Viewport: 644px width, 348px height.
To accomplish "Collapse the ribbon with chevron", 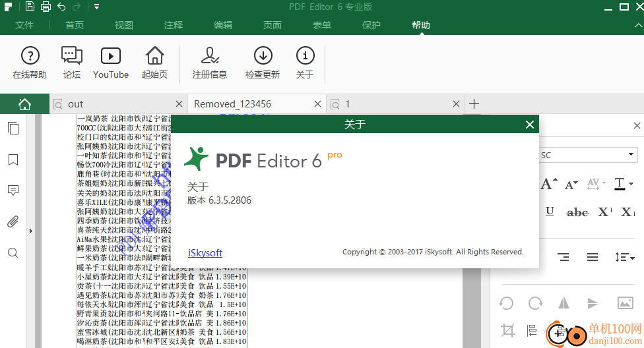I will click(639, 25).
